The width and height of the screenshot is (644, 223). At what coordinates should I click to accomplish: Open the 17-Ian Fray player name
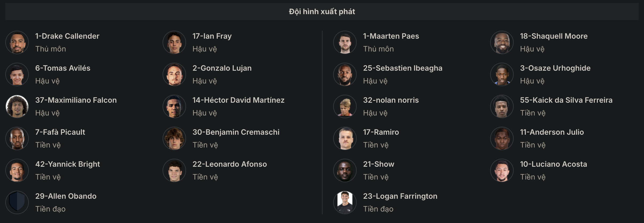[x=212, y=36]
